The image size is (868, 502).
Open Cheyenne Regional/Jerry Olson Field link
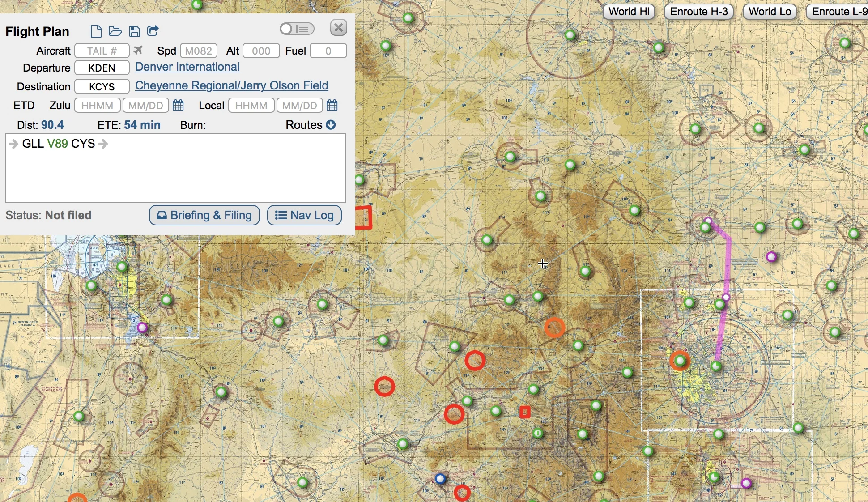coord(231,86)
